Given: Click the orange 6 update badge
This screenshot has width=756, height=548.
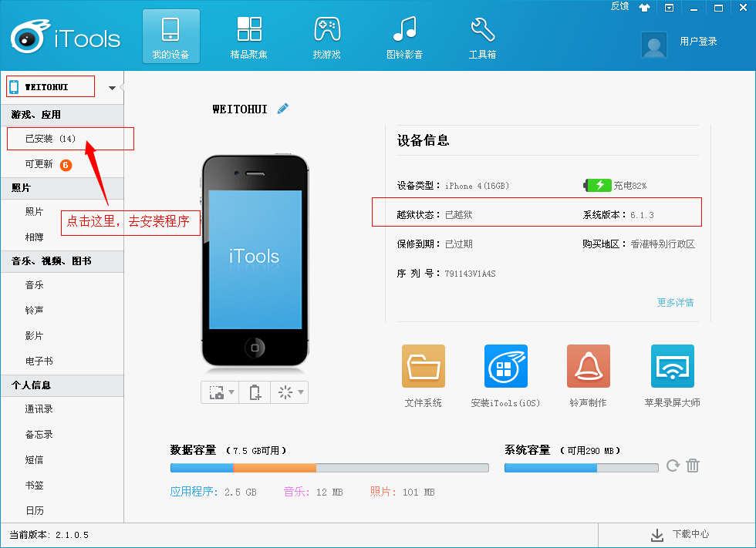Looking at the screenshot, I should click(66, 165).
